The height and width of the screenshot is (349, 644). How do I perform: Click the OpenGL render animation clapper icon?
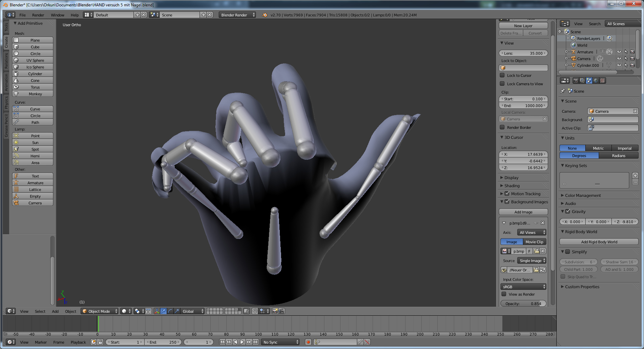(x=281, y=311)
